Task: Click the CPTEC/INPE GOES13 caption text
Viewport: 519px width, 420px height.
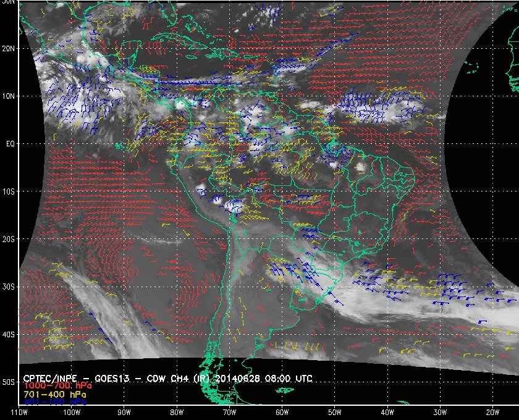Action: click(x=167, y=378)
